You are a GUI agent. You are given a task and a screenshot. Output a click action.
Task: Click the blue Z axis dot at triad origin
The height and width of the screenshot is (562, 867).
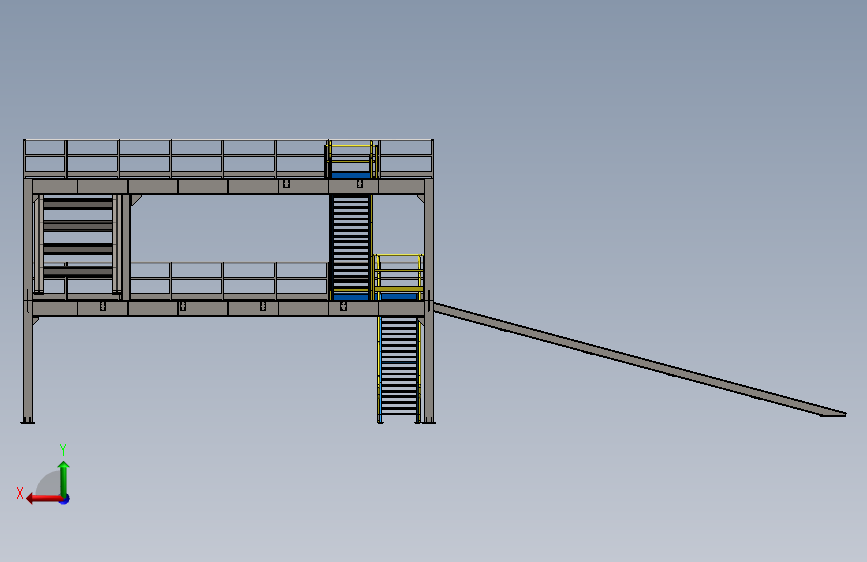click(65, 499)
